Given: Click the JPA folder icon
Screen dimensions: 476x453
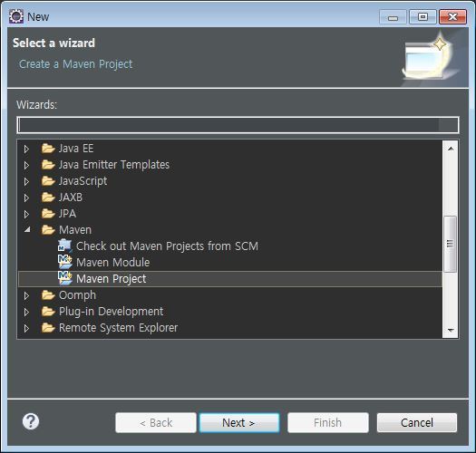Looking at the screenshot, I should coord(48,214).
